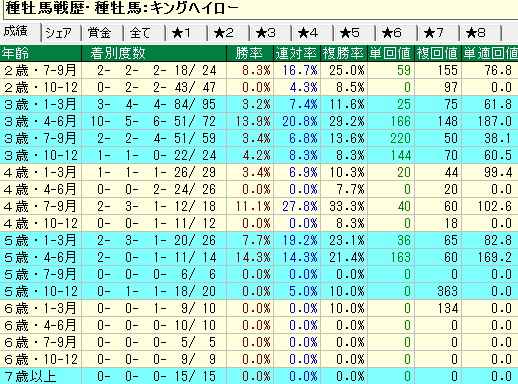Select row 6歳・1-3月
The width and height of the screenshot is (518, 384).
click(259, 308)
